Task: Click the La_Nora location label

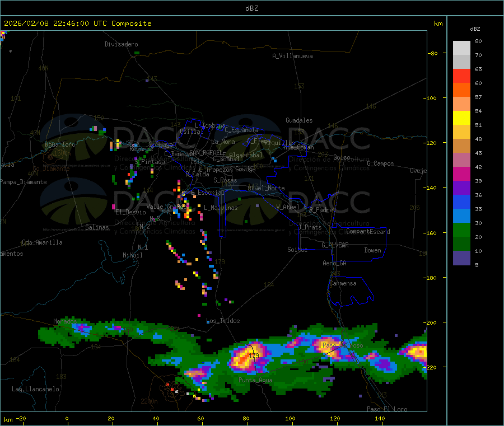Action: click(223, 142)
